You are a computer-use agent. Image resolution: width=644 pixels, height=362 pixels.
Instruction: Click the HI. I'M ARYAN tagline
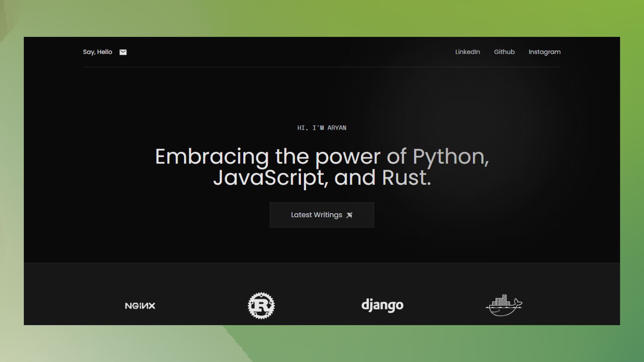[322, 128]
